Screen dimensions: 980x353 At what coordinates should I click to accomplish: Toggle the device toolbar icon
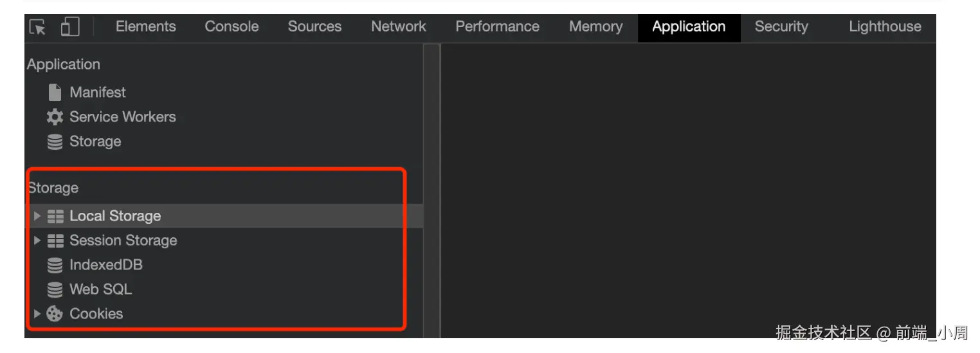click(x=70, y=27)
